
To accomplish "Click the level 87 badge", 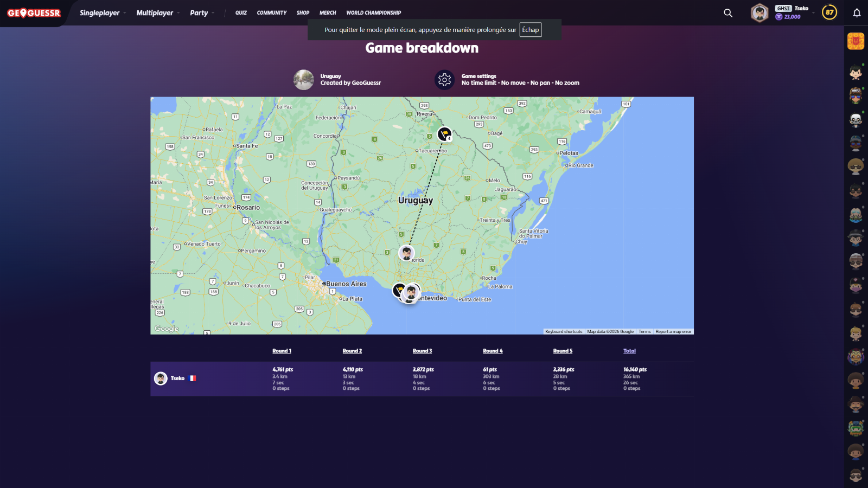I will coord(829,12).
